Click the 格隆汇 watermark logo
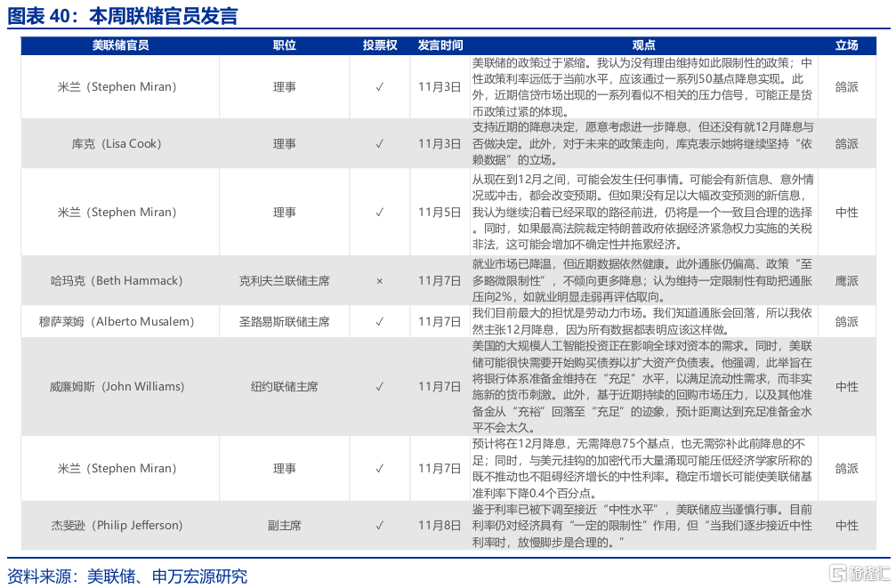 pos(855,572)
